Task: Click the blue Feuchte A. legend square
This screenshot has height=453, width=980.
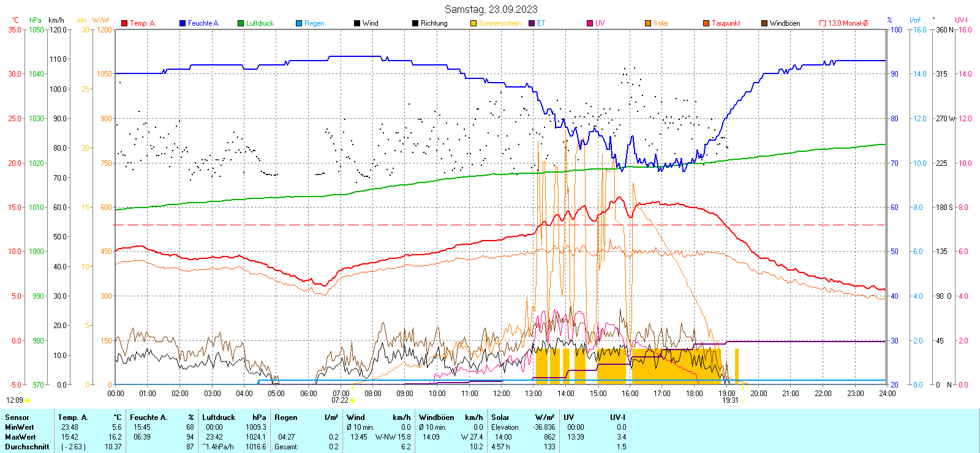Action: (x=183, y=23)
